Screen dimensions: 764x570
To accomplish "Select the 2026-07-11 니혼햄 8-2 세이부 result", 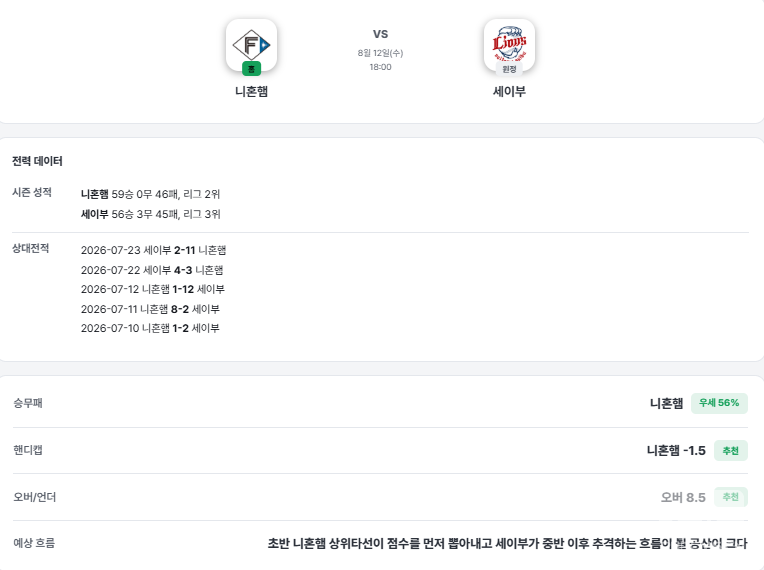I will [151, 309].
